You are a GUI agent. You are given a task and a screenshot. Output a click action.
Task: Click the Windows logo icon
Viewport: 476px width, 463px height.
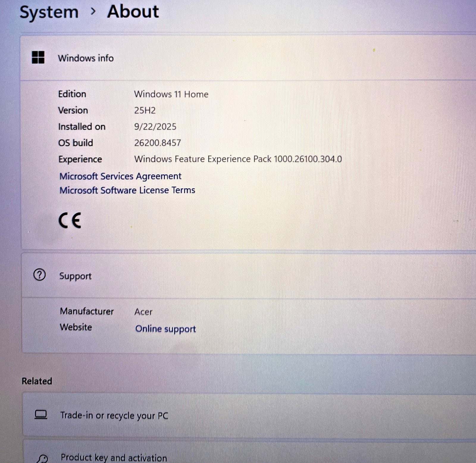coord(38,57)
